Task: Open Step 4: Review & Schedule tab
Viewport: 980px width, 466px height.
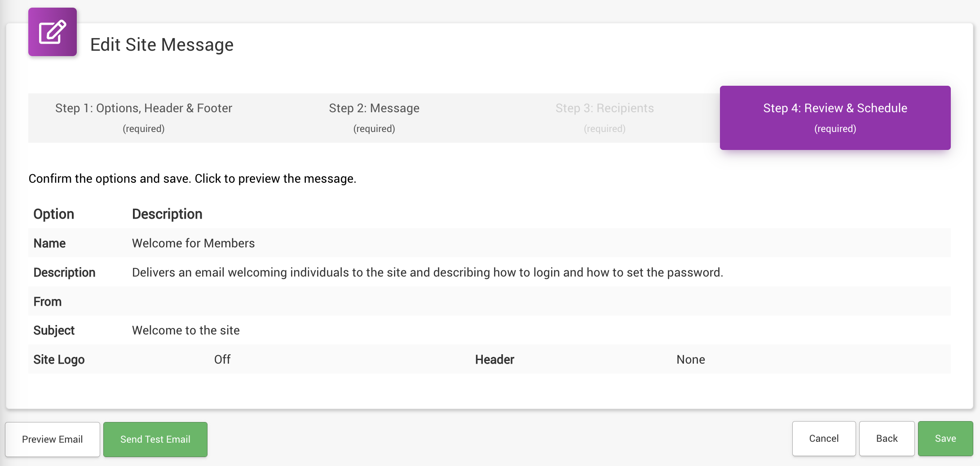Action: pos(835,118)
